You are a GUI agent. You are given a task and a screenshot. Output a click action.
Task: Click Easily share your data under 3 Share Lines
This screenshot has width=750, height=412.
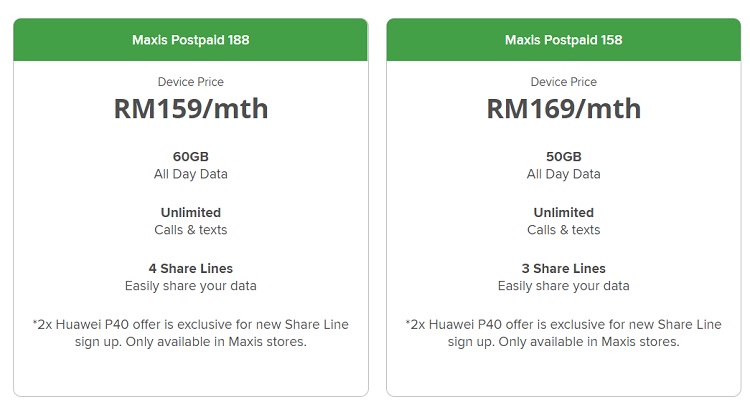(563, 286)
